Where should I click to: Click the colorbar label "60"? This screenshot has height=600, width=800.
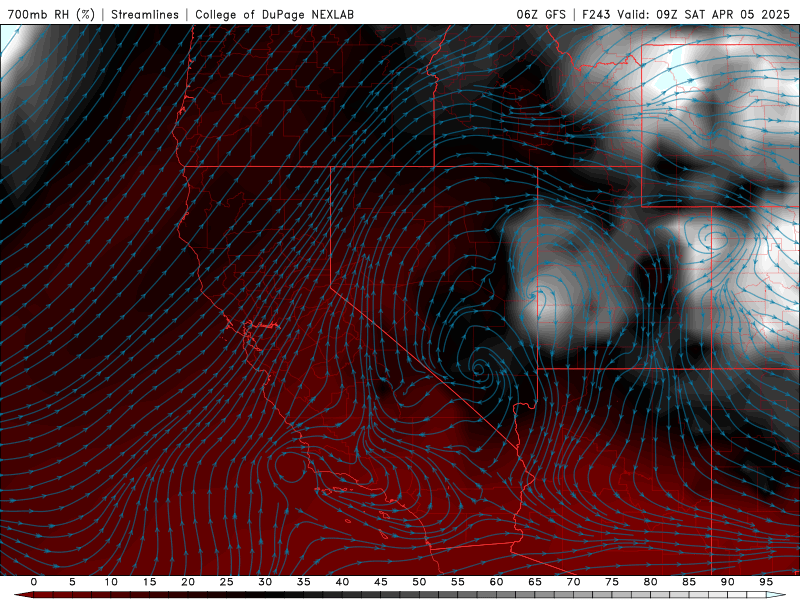click(496, 582)
